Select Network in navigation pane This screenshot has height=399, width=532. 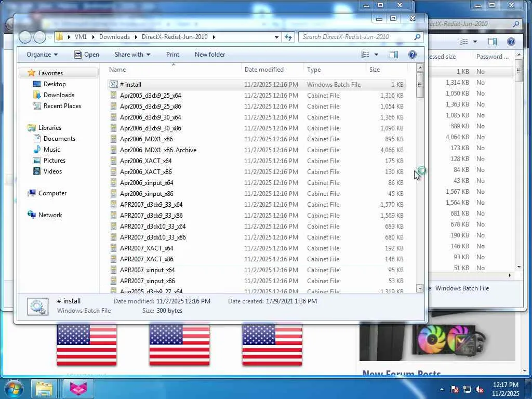pyautogui.click(x=50, y=215)
